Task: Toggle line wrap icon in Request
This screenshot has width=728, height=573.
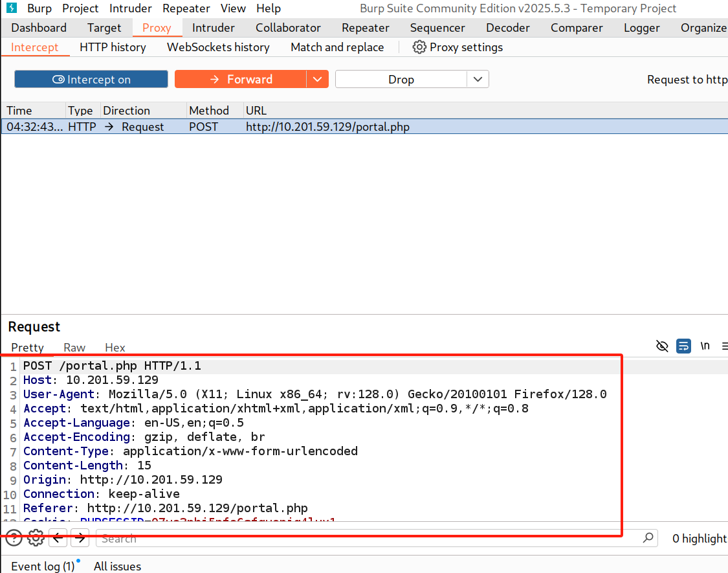Action: pyautogui.click(x=683, y=346)
